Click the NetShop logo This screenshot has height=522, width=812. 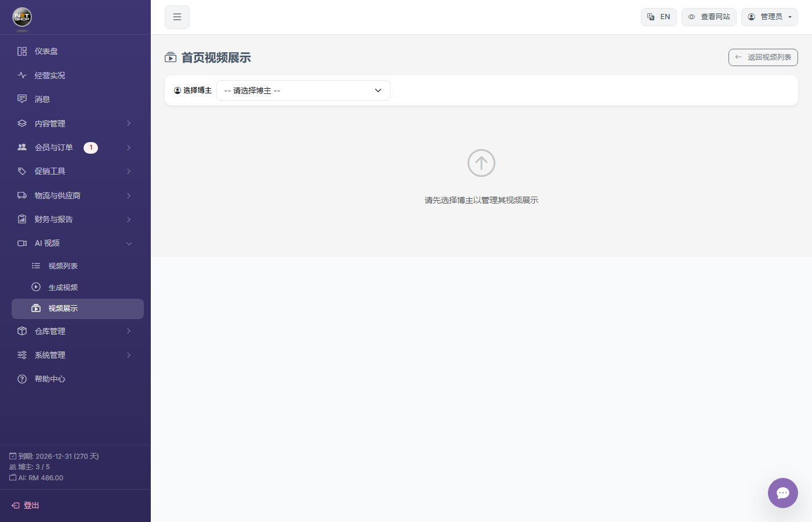(x=22, y=17)
